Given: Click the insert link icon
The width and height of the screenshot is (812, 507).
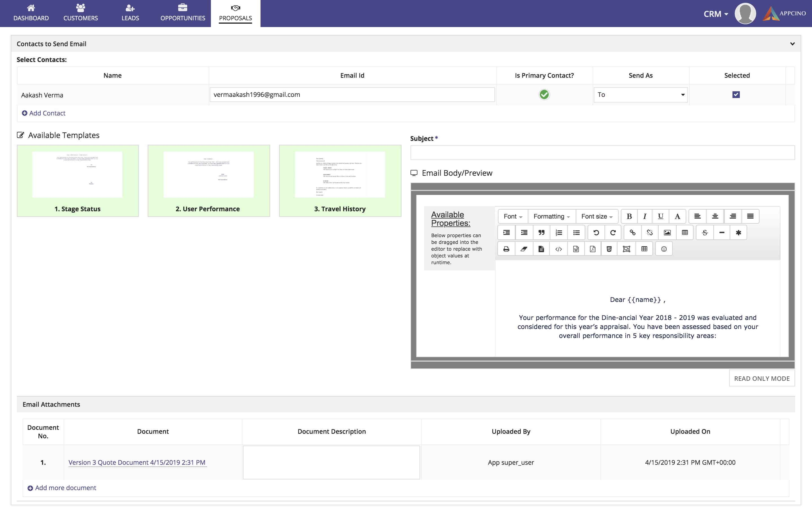Looking at the screenshot, I should (x=632, y=232).
